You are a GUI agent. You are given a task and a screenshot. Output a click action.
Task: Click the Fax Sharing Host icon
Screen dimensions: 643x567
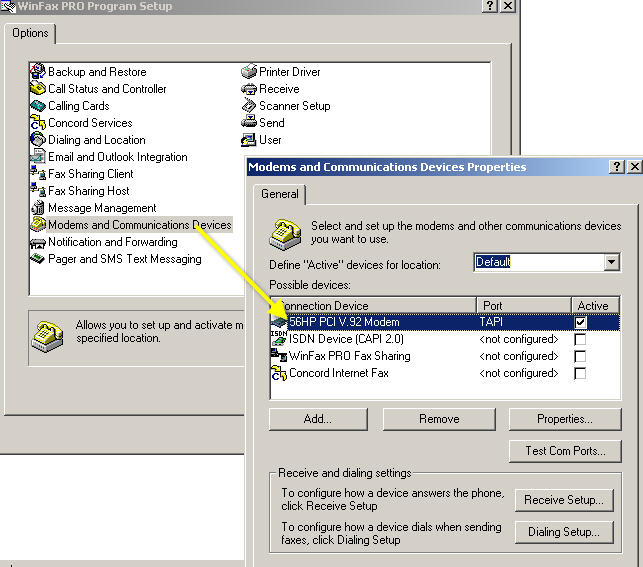[x=38, y=191]
